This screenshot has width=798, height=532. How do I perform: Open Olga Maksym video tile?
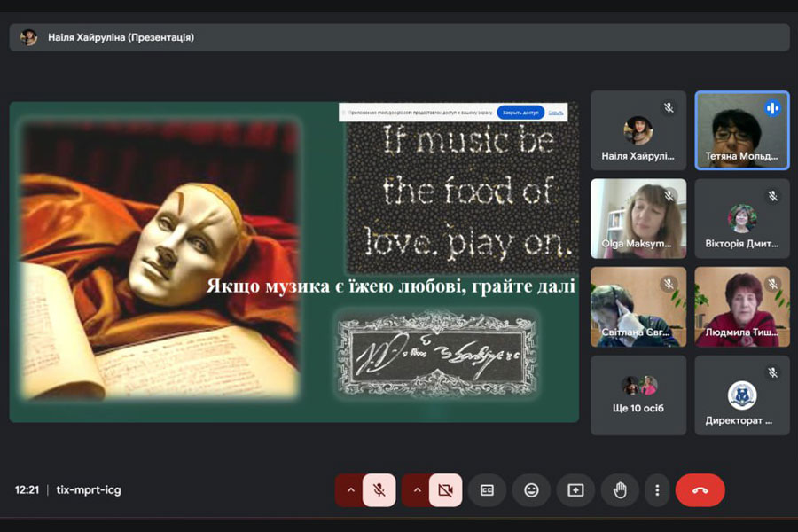638,218
